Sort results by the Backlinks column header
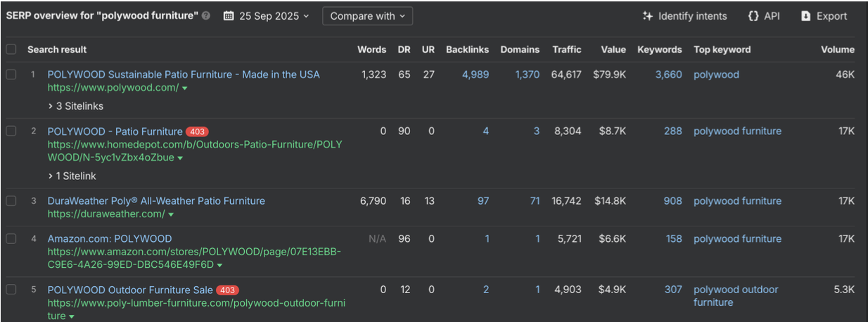This screenshot has width=868, height=322. pos(467,49)
